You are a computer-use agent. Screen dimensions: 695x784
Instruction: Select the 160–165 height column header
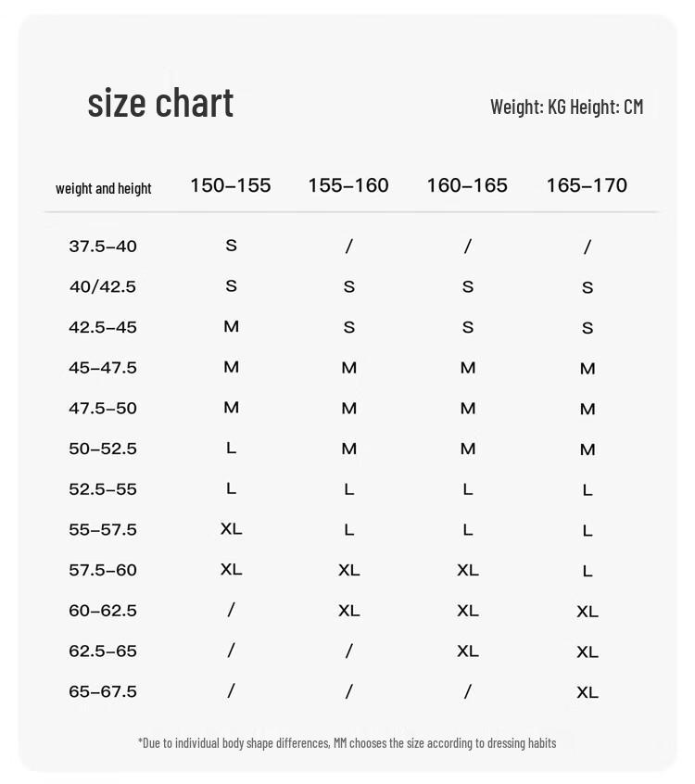coord(467,185)
